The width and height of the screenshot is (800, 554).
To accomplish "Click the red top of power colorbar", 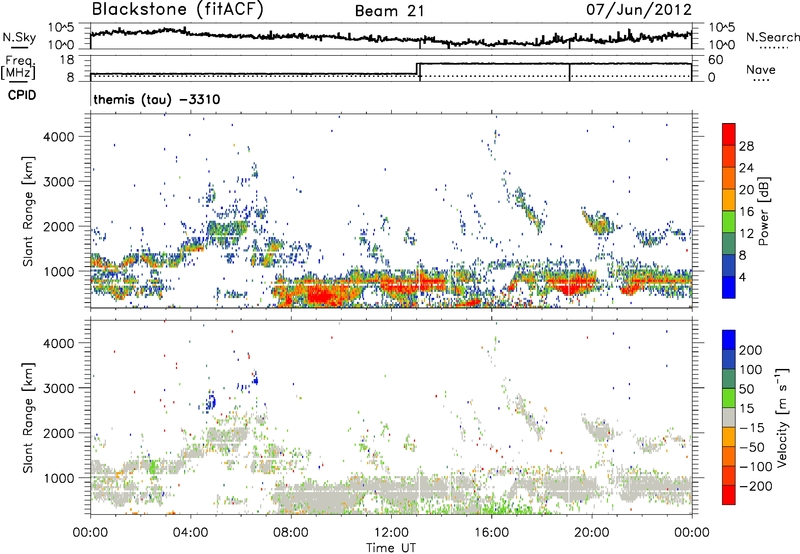I will [x=729, y=134].
